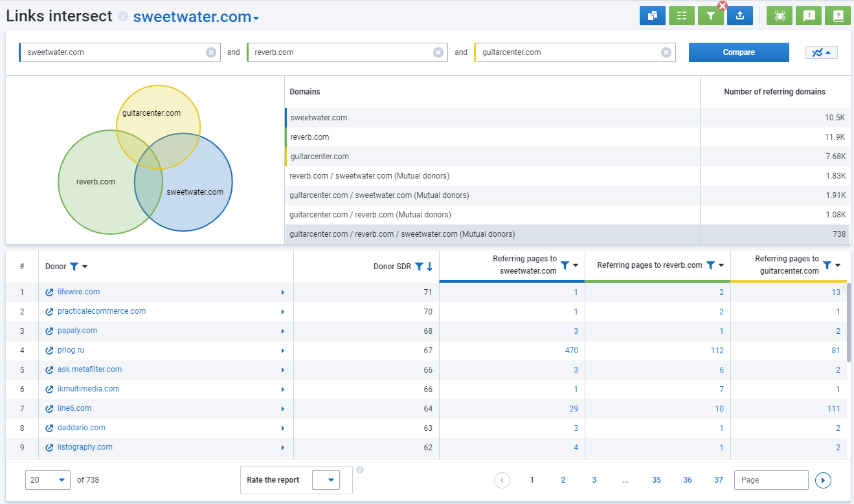The image size is (854, 504).
Task: Sort by Donor SDR arrow
Action: point(429,267)
